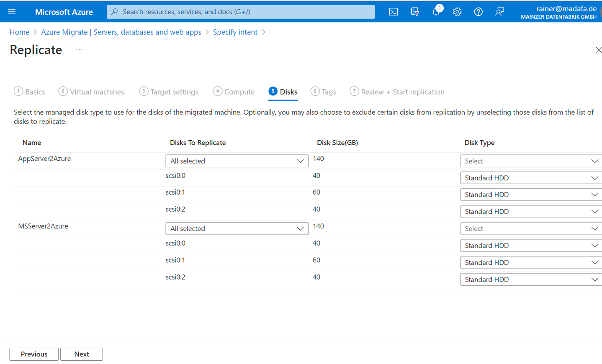Viewport: 602px width, 364px height.
Task: Open disk type dropdown for AppServer2Azure scsi0:2
Action: pos(531,212)
